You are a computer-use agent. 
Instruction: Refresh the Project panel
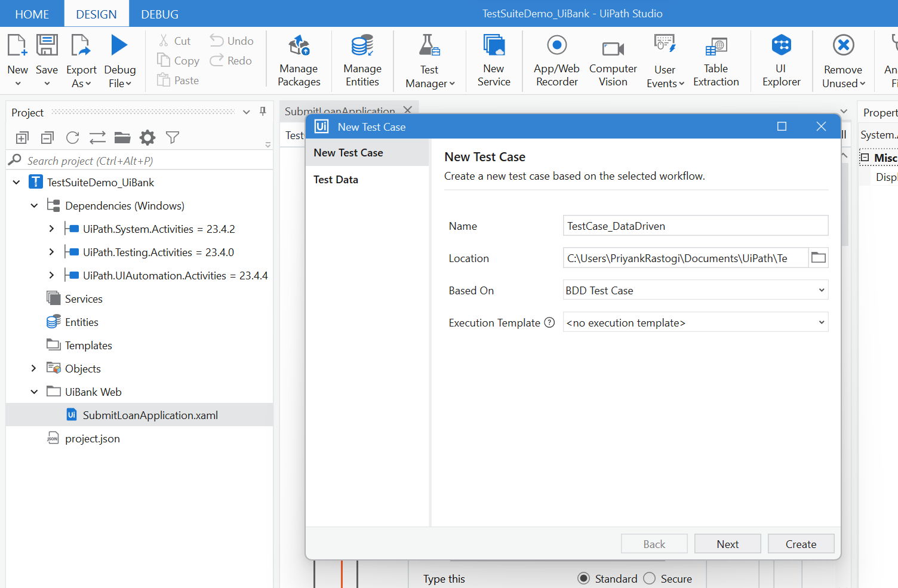click(x=72, y=138)
